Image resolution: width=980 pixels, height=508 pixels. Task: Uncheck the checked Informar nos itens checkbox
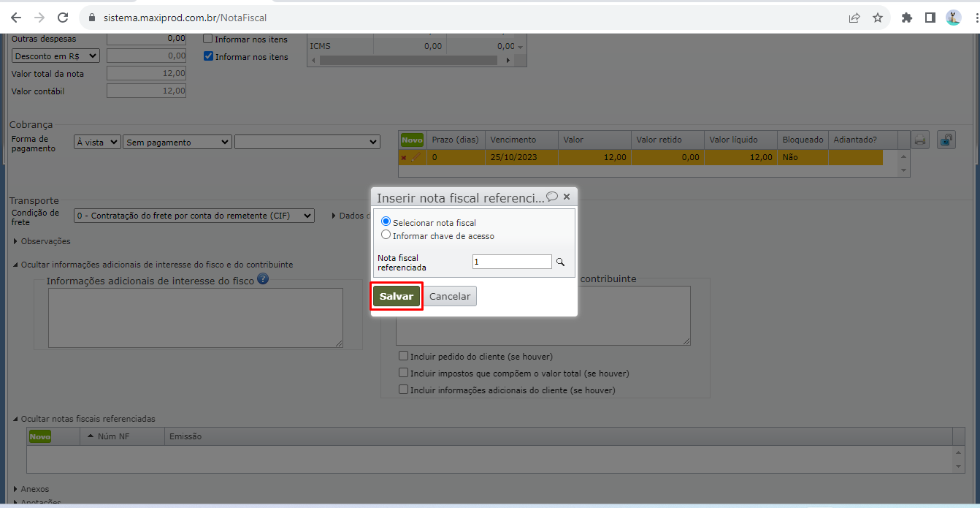208,56
